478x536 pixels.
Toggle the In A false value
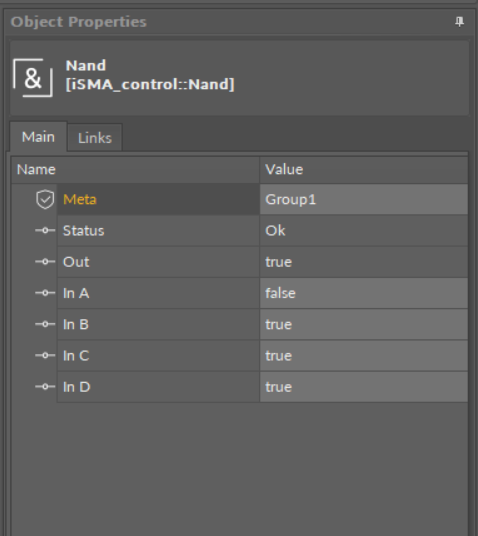(x=363, y=293)
